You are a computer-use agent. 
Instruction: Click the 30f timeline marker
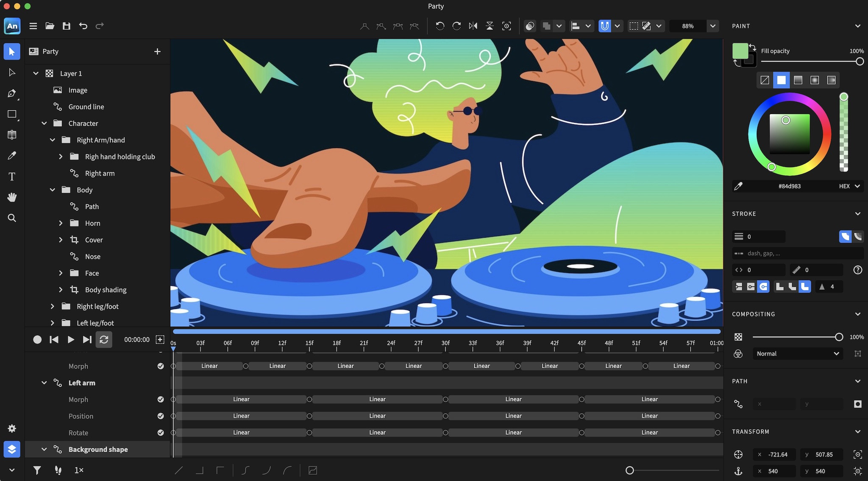445,343
